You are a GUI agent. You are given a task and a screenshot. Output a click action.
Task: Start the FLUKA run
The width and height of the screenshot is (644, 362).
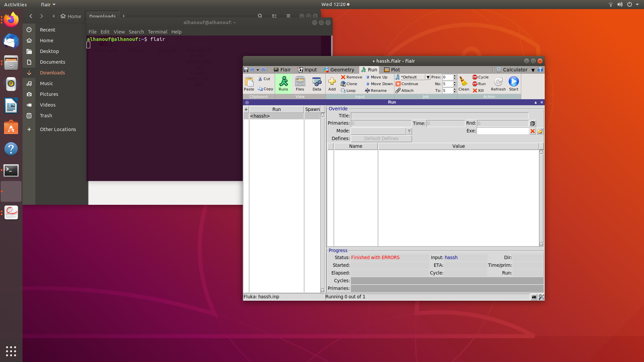(514, 83)
